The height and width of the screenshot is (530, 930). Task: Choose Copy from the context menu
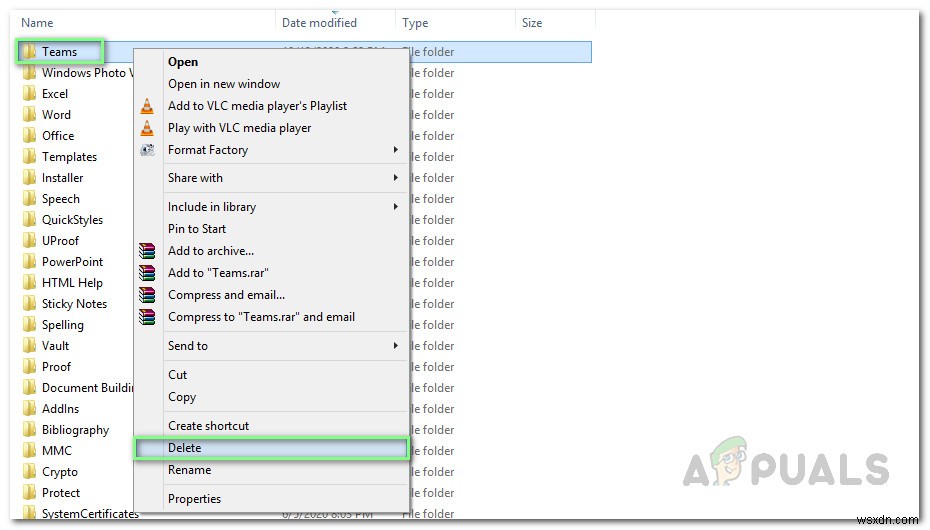[x=181, y=397]
